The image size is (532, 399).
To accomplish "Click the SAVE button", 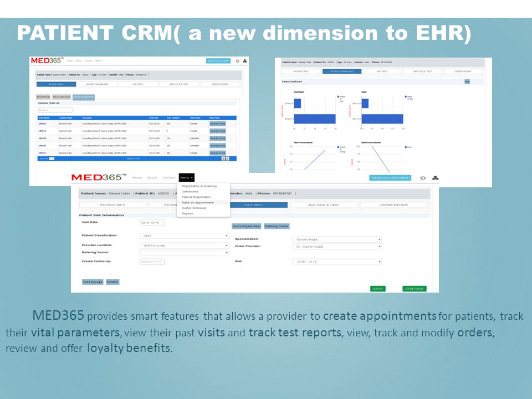I will point(377,289).
